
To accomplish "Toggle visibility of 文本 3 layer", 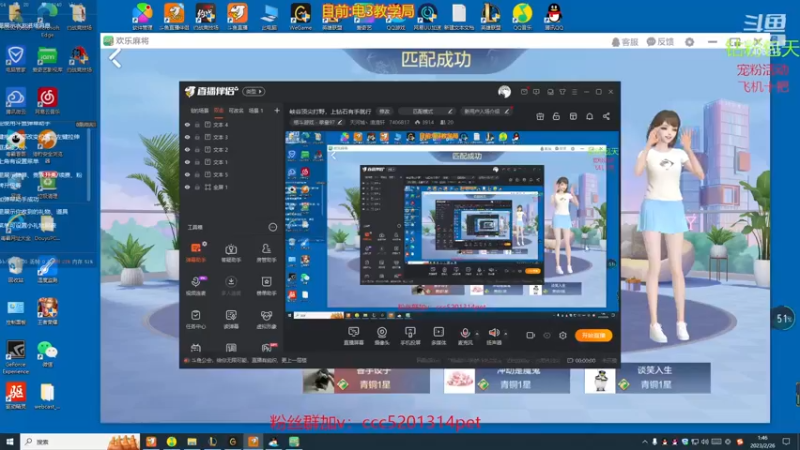I will click(x=187, y=137).
